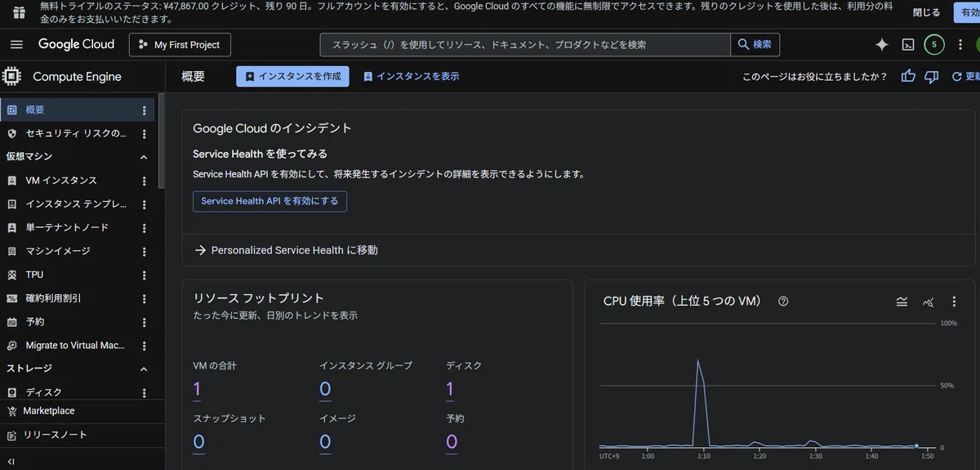
Task: Click Service Health API を有効にする button
Action: click(x=269, y=201)
